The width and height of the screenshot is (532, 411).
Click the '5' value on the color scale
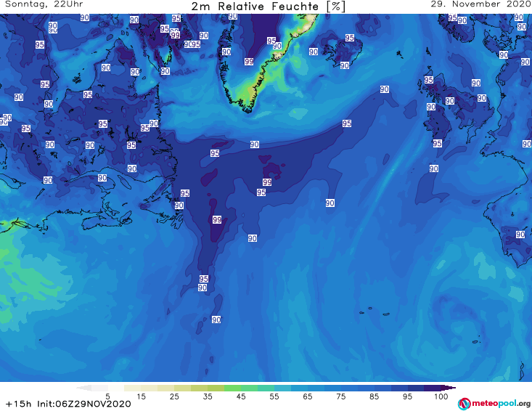pyautogui.click(x=107, y=396)
